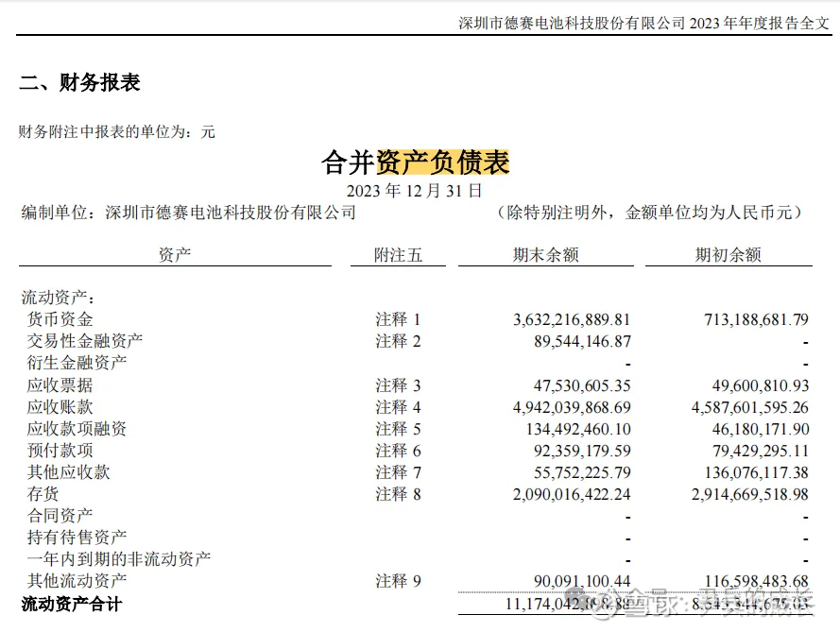
Task: Click the row label 交易性金融资产
Action: tap(85, 341)
